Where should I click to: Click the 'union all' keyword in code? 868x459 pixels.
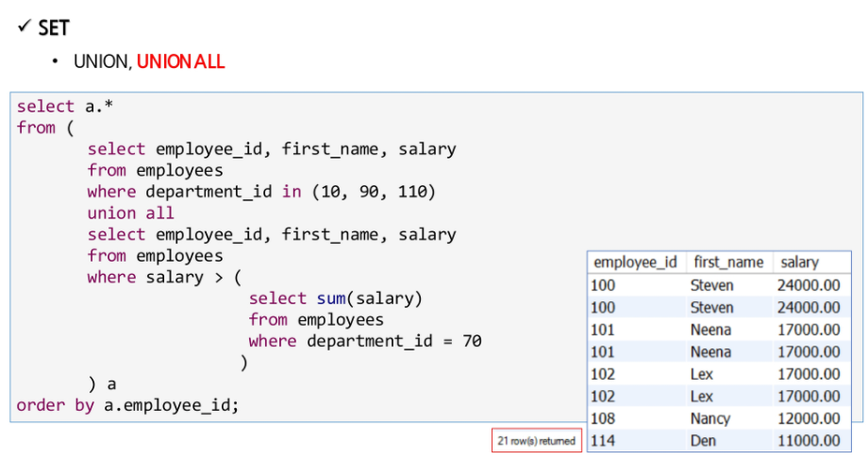point(130,212)
